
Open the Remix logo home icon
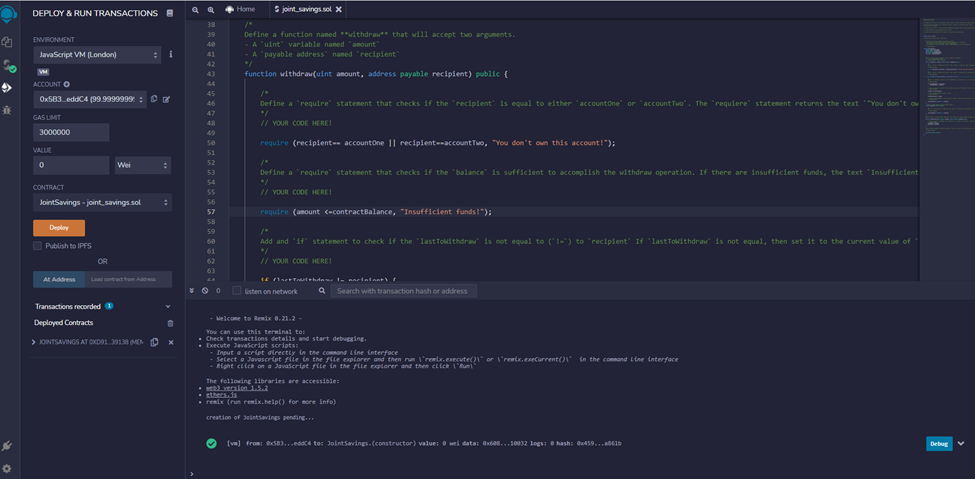coord(9,14)
